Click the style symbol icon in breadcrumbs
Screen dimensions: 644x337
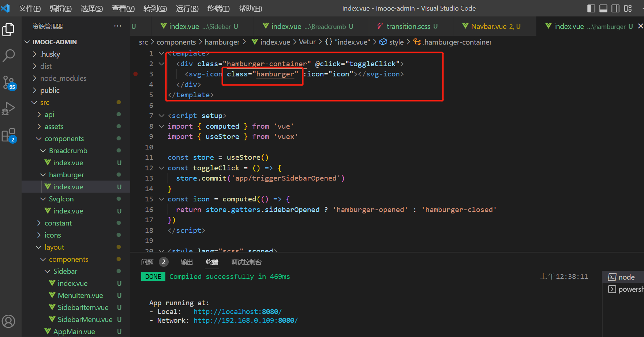pos(383,42)
